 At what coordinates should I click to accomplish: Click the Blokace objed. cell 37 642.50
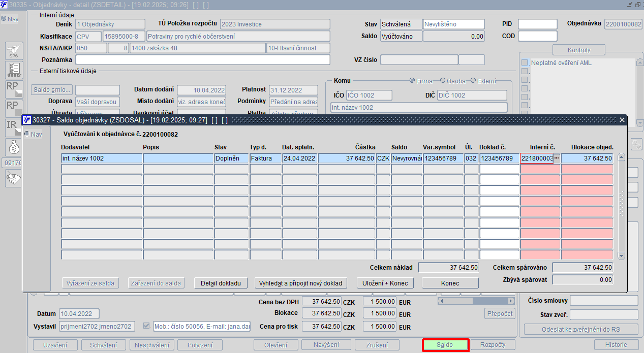(x=587, y=158)
